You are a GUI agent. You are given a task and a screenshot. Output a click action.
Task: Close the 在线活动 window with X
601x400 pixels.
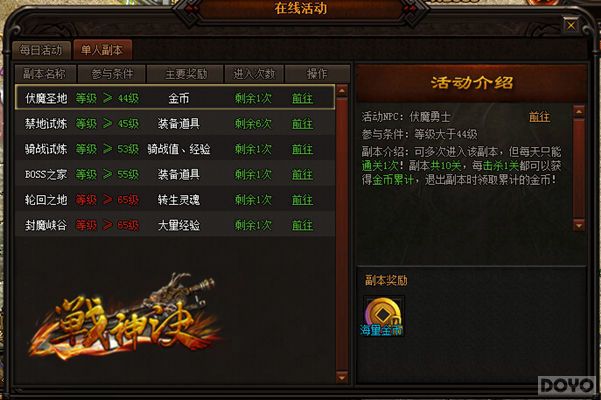571,25
